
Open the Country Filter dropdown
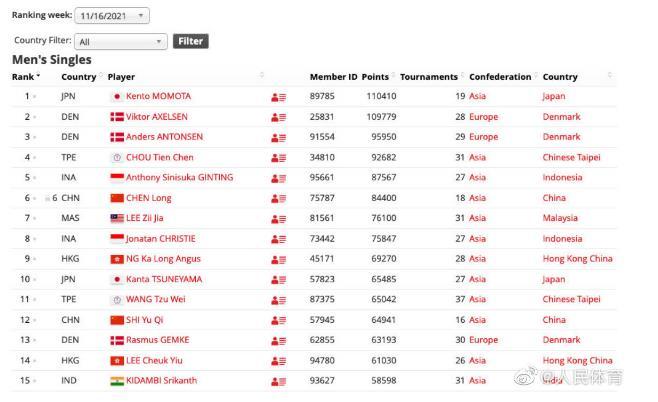click(x=121, y=42)
